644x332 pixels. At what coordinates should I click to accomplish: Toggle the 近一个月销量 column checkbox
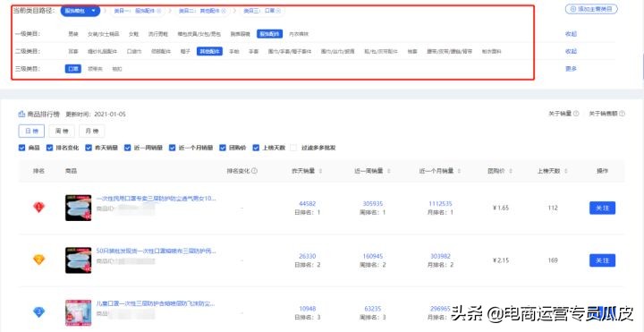click(x=172, y=148)
